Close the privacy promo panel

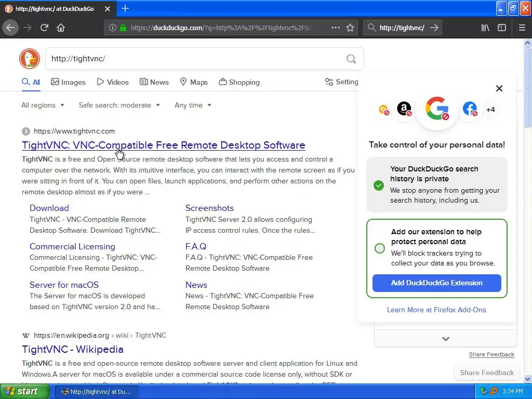pyautogui.click(x=499, y=88)
